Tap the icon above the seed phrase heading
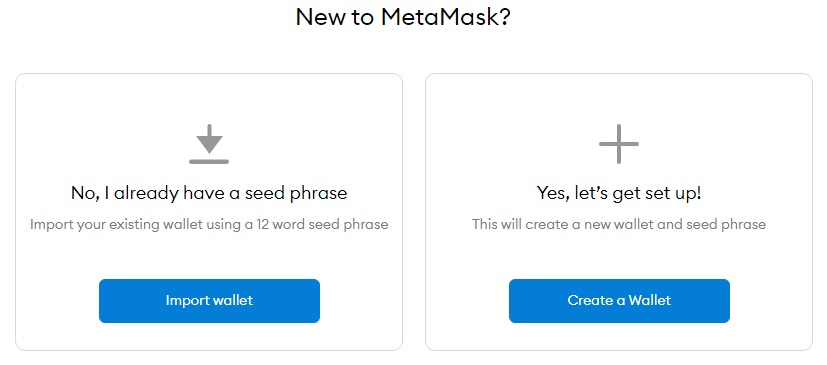This screenshot has width=827, height=365. [209, 144]
